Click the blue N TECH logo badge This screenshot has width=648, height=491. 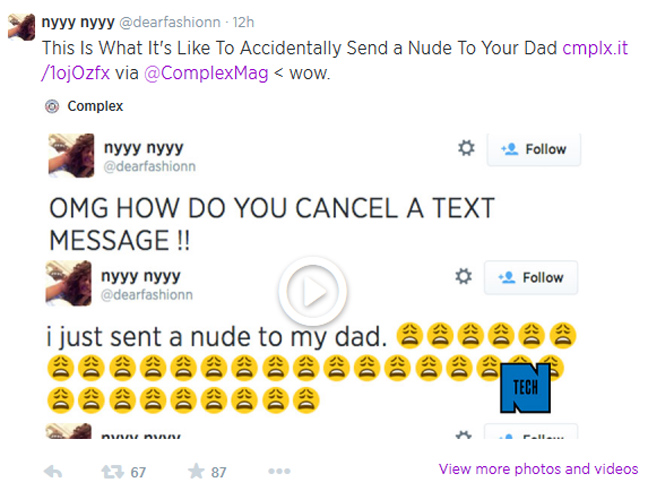525,388
